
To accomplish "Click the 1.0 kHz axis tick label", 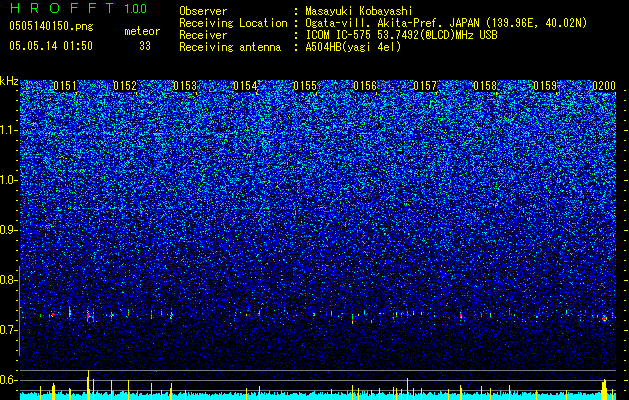I will (x=9, y=180).
